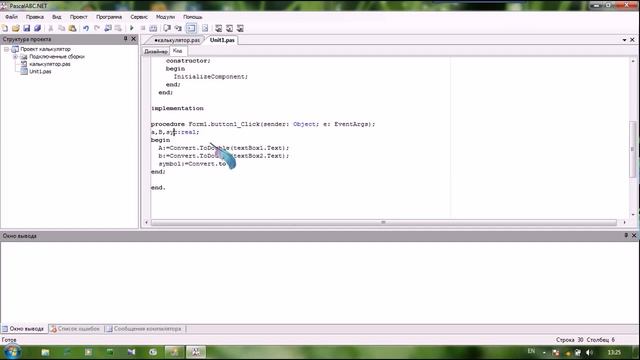This screenshot has height=360, width=640.
Task: Open the Сообщения компилятора bottom tab
Action: tap(144, 329)
